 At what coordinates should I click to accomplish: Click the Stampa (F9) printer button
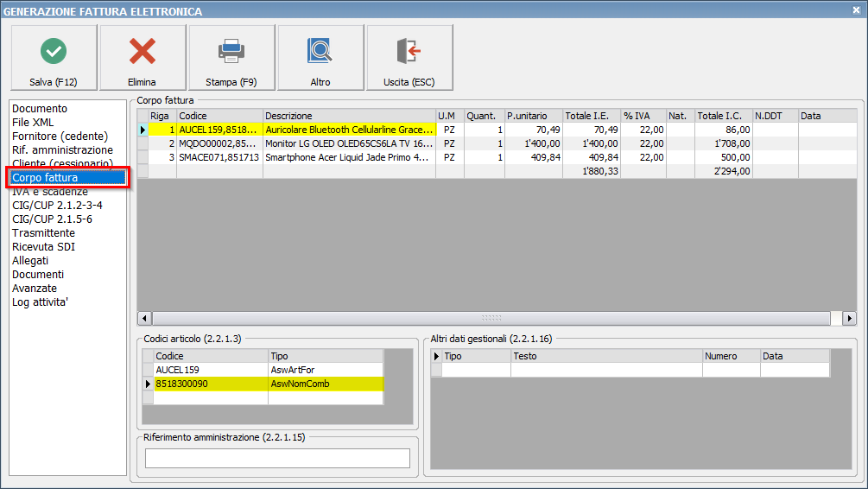point(231,58)
